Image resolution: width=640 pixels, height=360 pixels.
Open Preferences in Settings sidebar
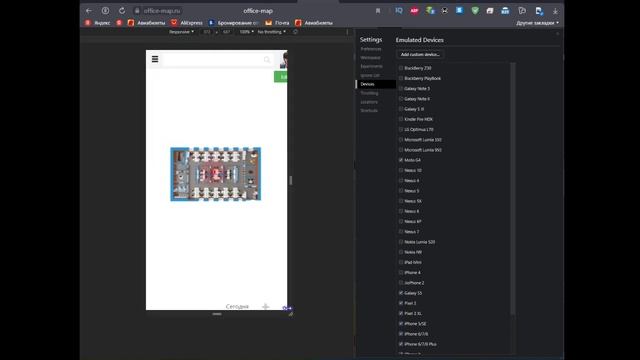(x=371, y=49)
